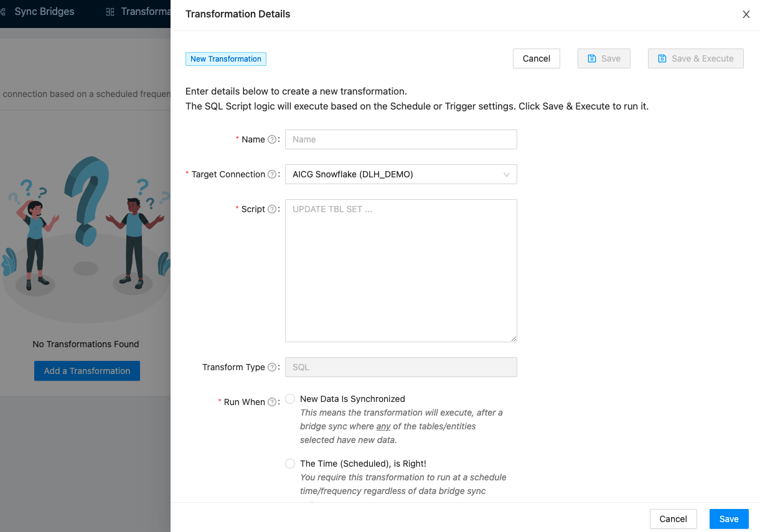The width and height of the screenshot is (760, 532).
Task: Select The Time (Scheduled) radio option
Action: coord(290,464)
